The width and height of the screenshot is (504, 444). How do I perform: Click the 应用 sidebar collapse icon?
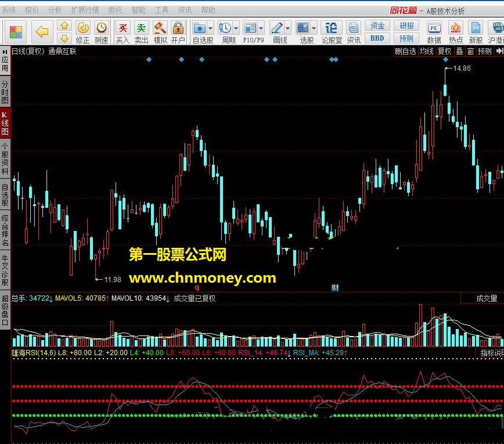point(5,52)
